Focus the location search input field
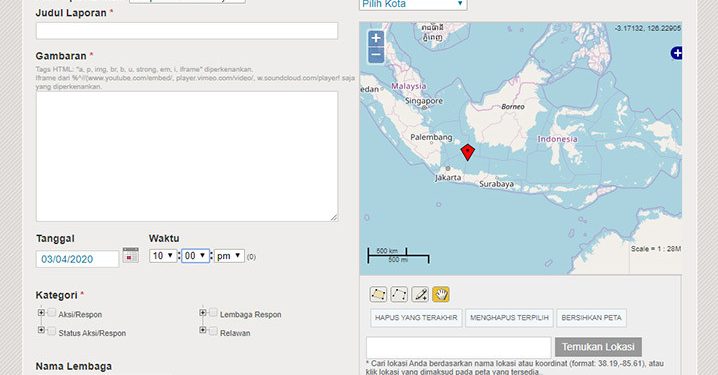718x375 pixels. click(458, 348)
